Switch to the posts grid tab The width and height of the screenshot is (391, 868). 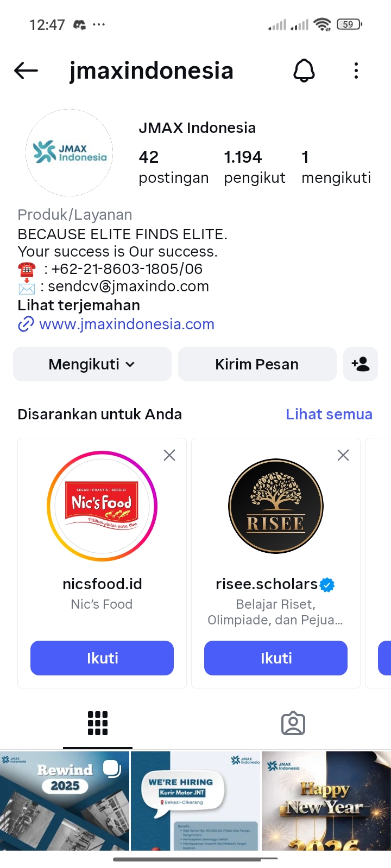pyautogui.click(x=98, y=723)
